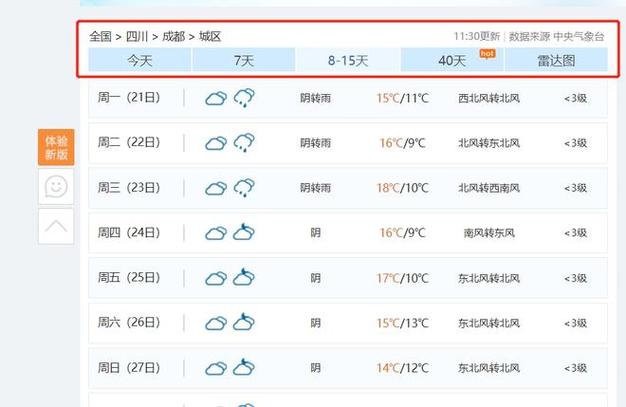Select the 周四 (24日) date label

pos(129,232)
